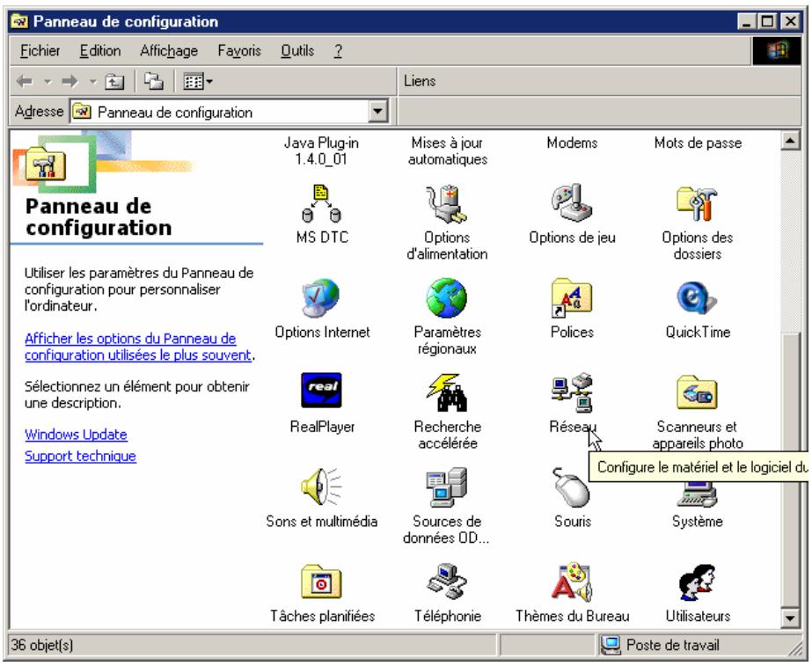Open the Favoris menu
812x666 pixels.
coord(239,51)
